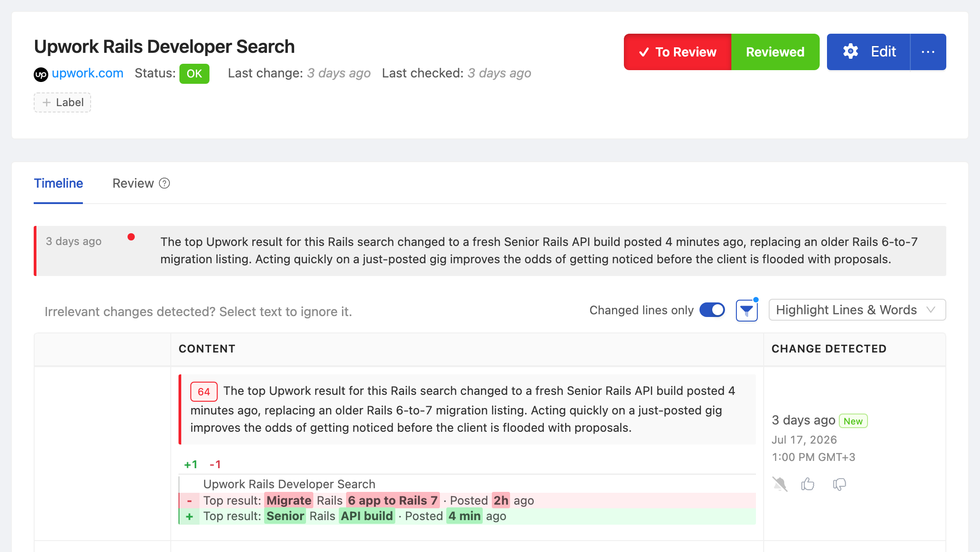Select the removed Migrate Rails 6 line
The image size is (980, 552).
(467, 501)
